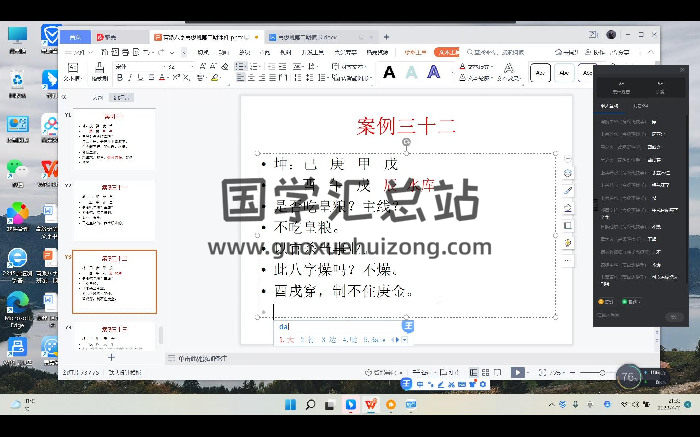The width and height of the screenshot is (700, 437).
Task: Click the print icon in quick access toolbar
Action: [x=126, y=52]
